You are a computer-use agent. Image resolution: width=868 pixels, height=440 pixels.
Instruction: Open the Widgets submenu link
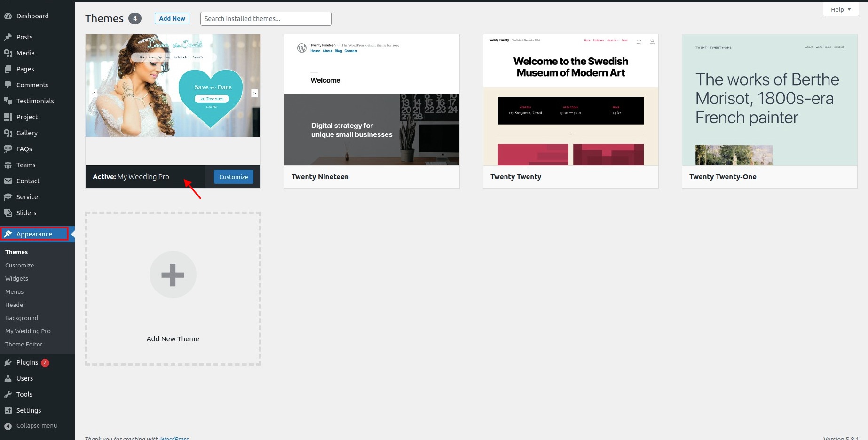pyautogui.click(x=16, y=279)
